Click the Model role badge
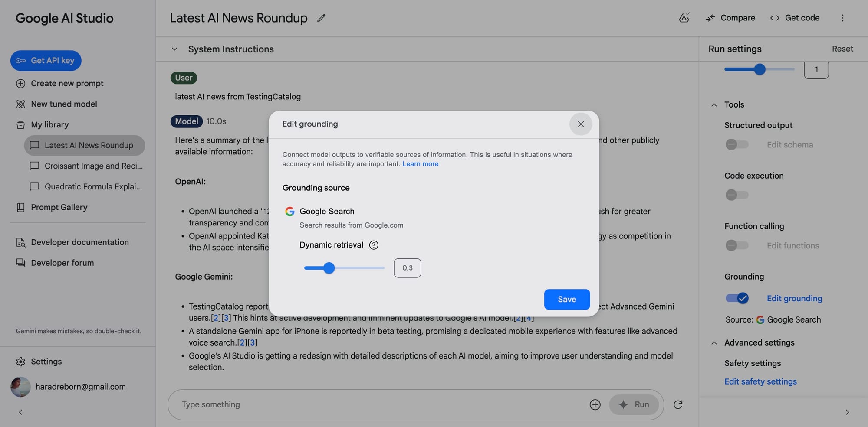 (x=187, y=121)
